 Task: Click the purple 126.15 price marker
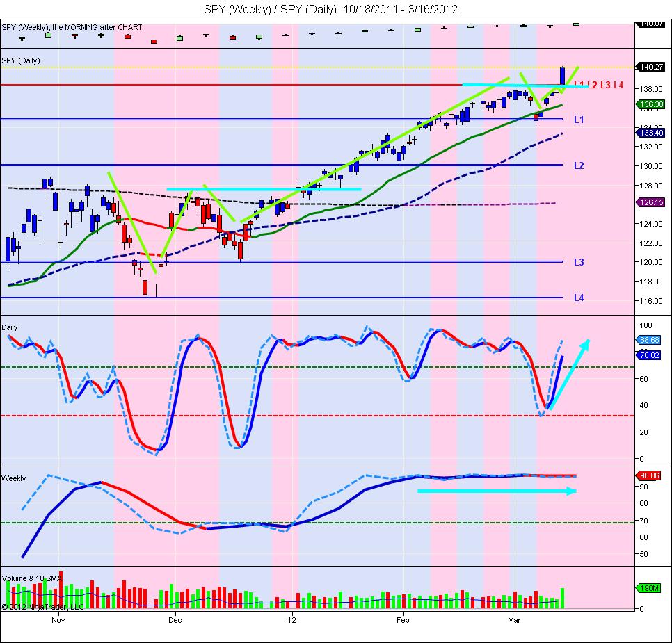(x=651, y=202)
